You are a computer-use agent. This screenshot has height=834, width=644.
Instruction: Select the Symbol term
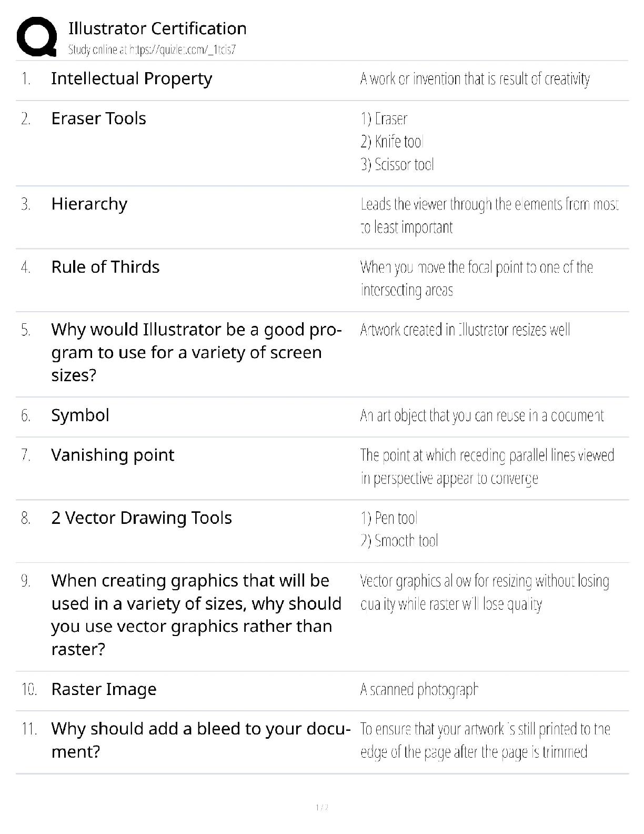pyautogui.click(x=80, y=415)
